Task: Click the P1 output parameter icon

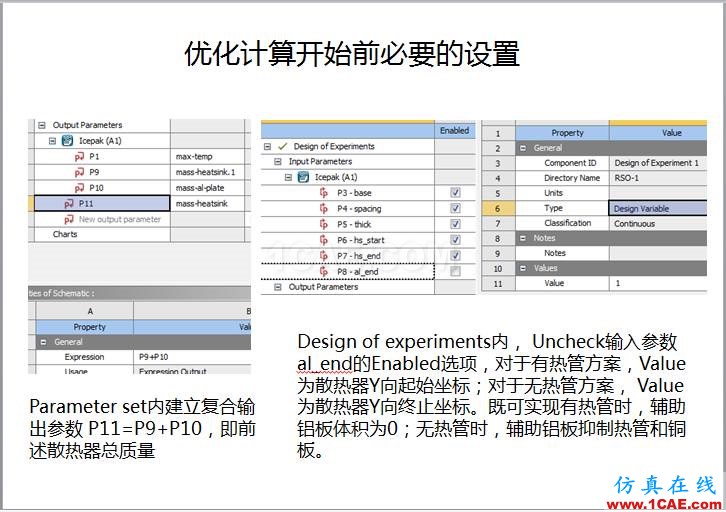Action: [79, 157]
